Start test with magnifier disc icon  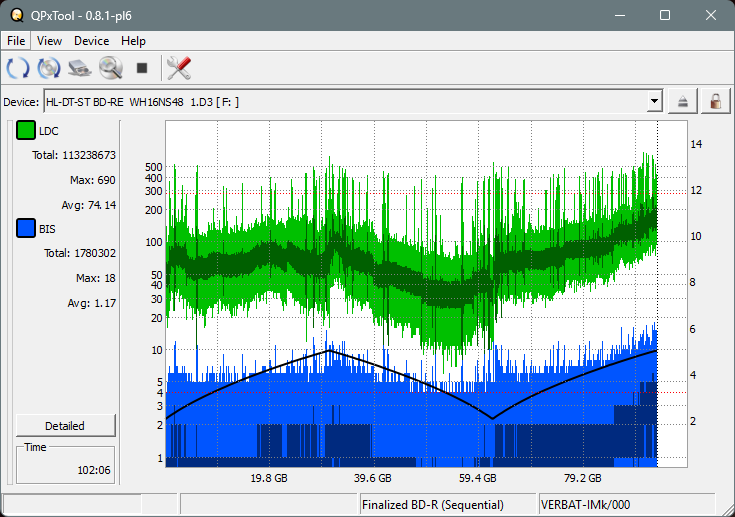point(111,68)
